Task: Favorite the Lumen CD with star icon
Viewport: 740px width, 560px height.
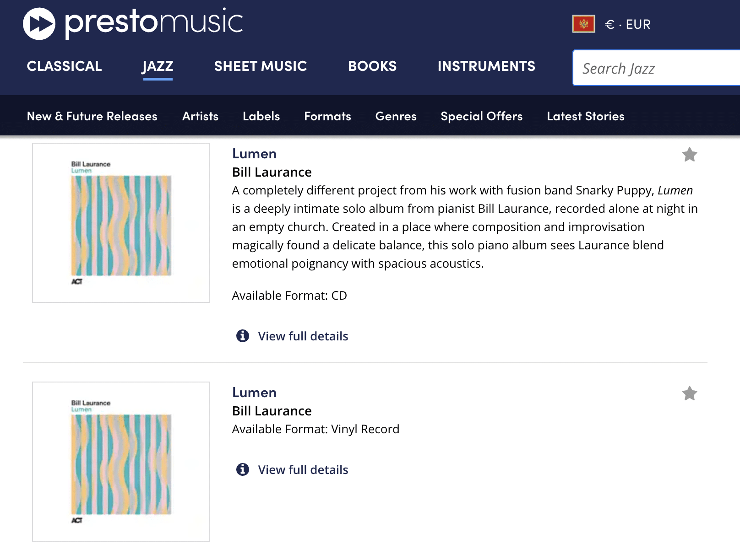Action: point(689,155)
